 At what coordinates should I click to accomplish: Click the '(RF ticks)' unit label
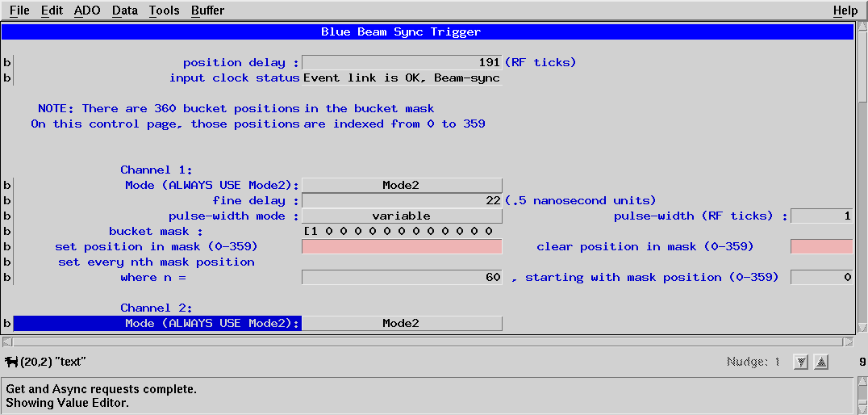[540, 63]
